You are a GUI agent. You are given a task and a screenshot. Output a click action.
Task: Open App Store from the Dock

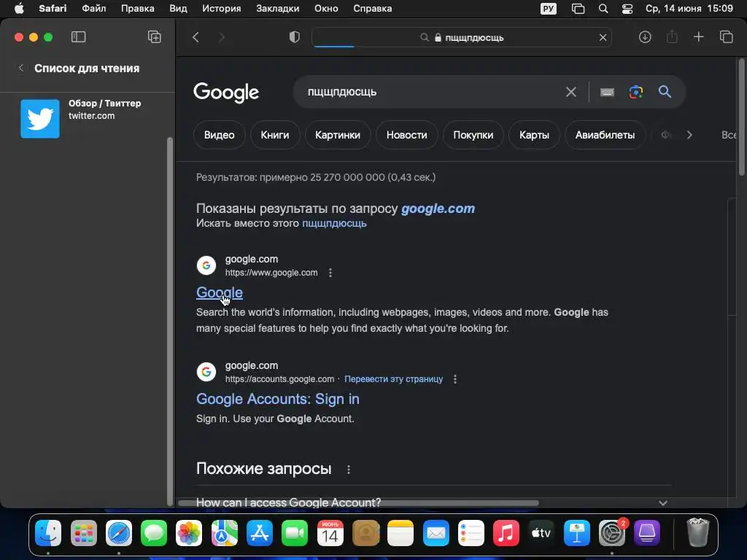coord(260,533)
